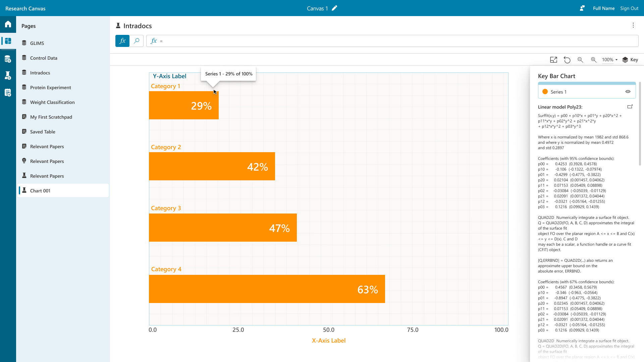Select the Weight Classification page
Screen dimensions: 644x362
52,102
